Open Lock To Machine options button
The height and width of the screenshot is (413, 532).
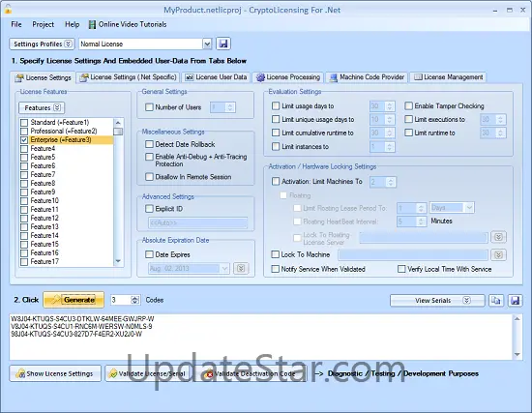pos(498,254)
